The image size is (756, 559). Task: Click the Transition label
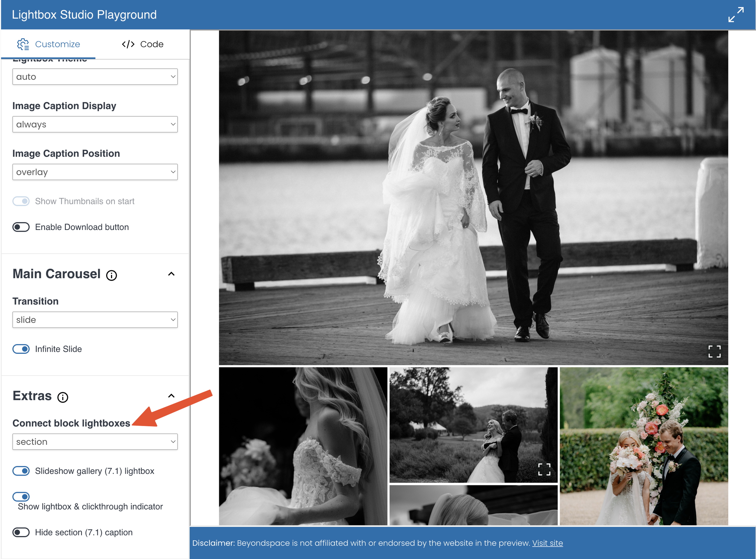tap(36, 301)
